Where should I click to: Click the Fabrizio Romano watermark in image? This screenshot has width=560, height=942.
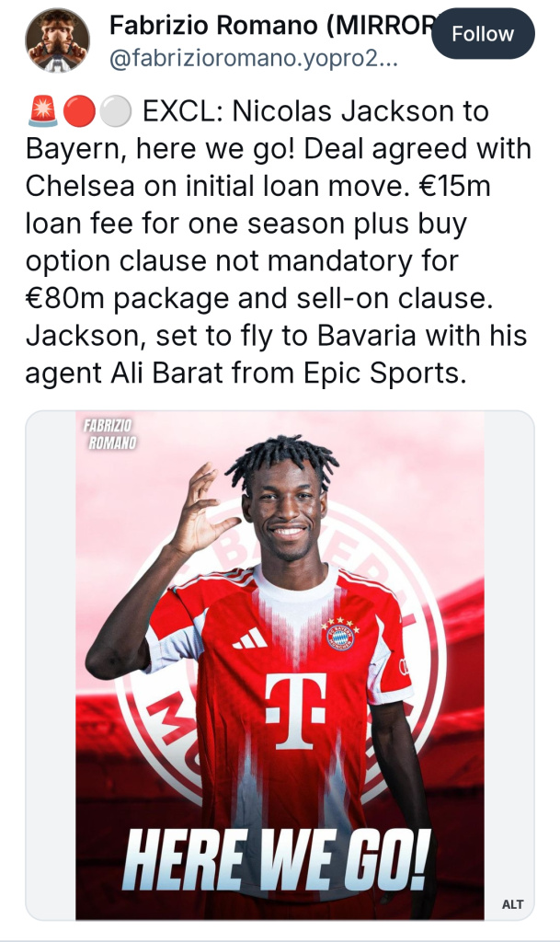point(109,434)
